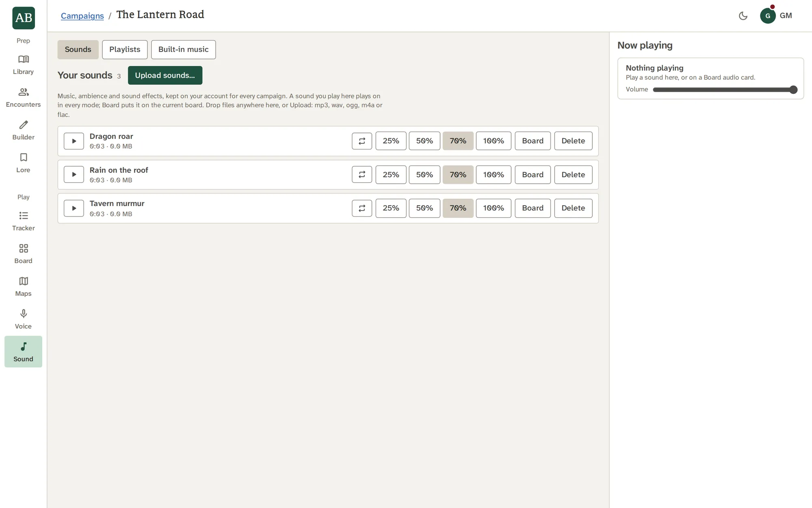Set Rain on the roof volume to 50%
This screenshot has width=812, height=508.
click(424, 174)
